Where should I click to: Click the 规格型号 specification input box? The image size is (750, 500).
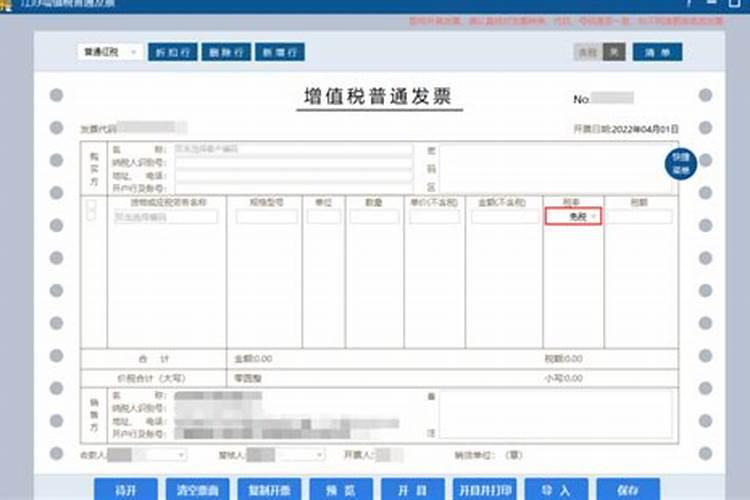pos(266,217)
